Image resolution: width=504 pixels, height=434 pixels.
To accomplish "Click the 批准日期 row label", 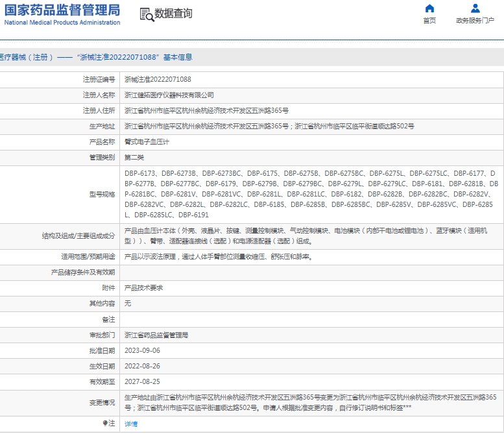I will coord(102,351).
